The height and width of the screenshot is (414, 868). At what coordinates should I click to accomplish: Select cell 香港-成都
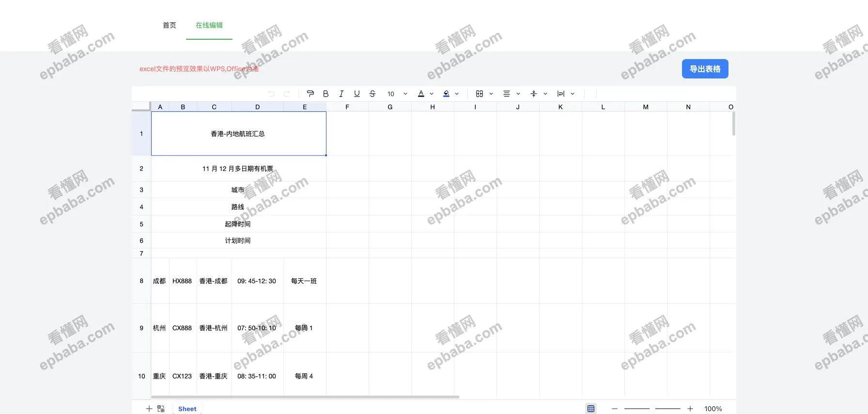(214, 281)
